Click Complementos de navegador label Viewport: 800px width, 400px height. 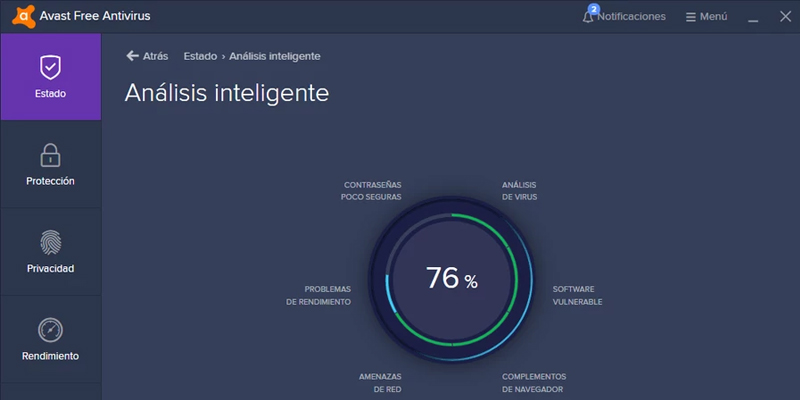pyautogui.click(x=534, y=383)
